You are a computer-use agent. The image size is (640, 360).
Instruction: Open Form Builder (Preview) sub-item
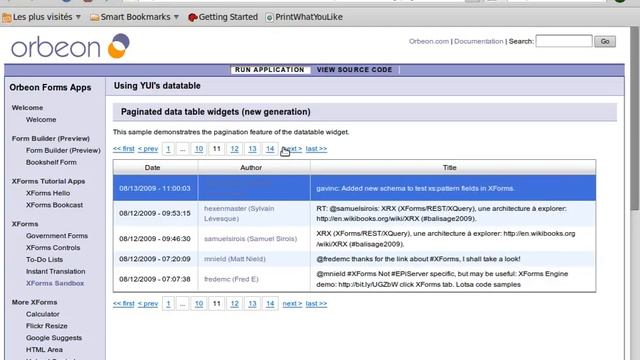coord(63,150)
